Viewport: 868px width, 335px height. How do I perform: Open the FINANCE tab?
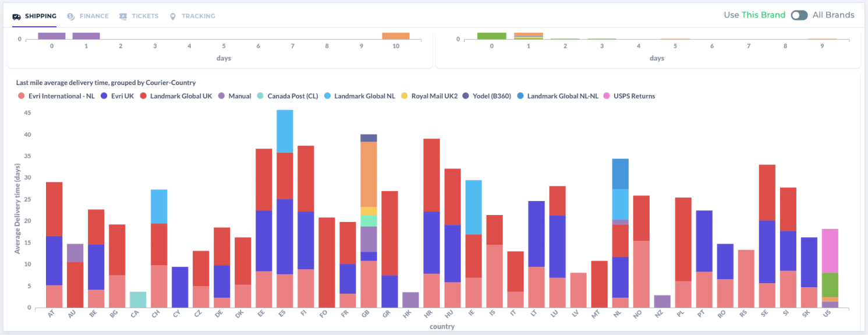[94, 16]
